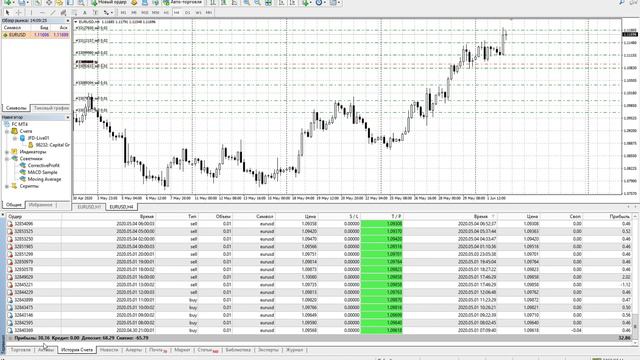Click the New Order button

pos(109,2)
